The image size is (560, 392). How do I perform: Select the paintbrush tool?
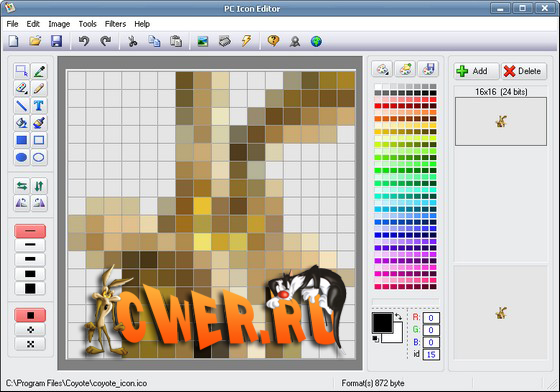39,123
